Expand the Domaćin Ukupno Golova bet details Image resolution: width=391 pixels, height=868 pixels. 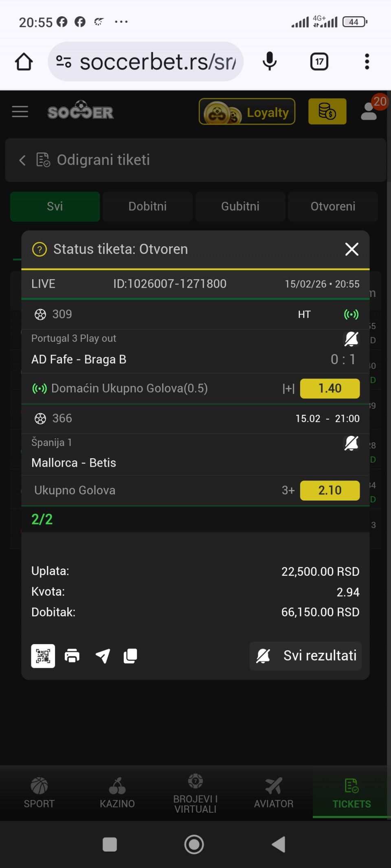tap(288, 389)
